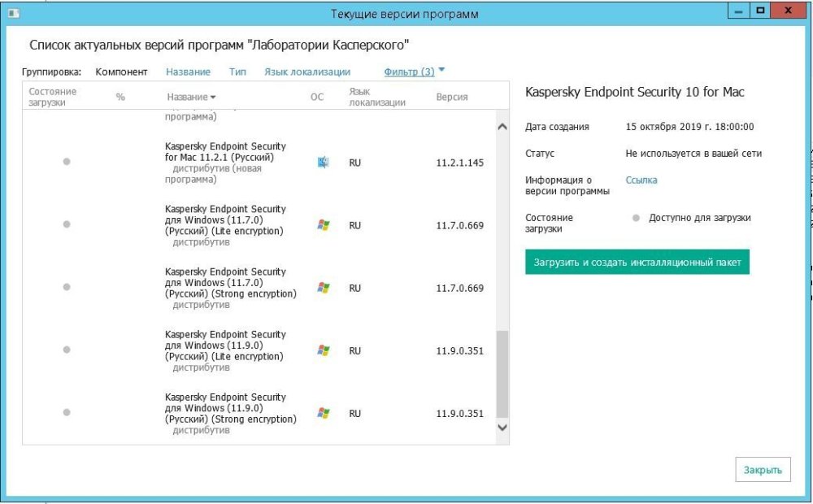Open the Ссылка version information link

(x=641, y=180)
